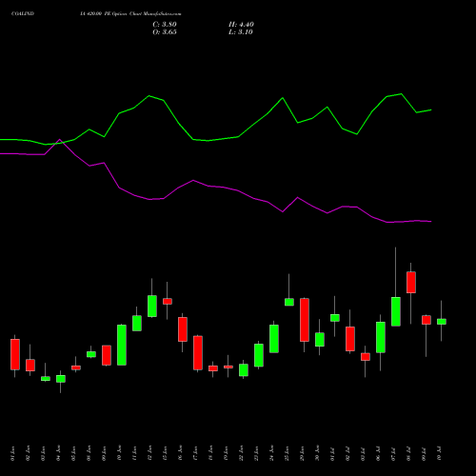The width and height of the screenshot is (476, 476).
Task: Click the close value C: 3.80
Action: 165,25
